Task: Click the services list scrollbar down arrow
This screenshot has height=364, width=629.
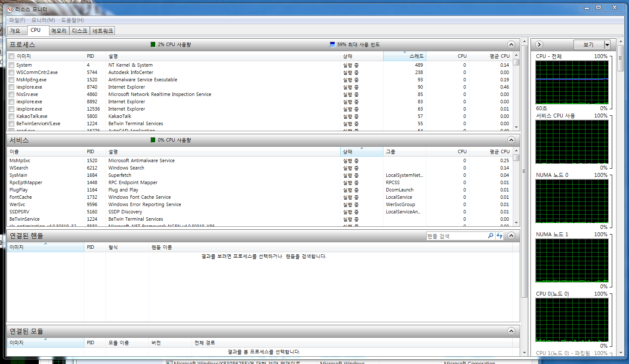Action: 516,223
